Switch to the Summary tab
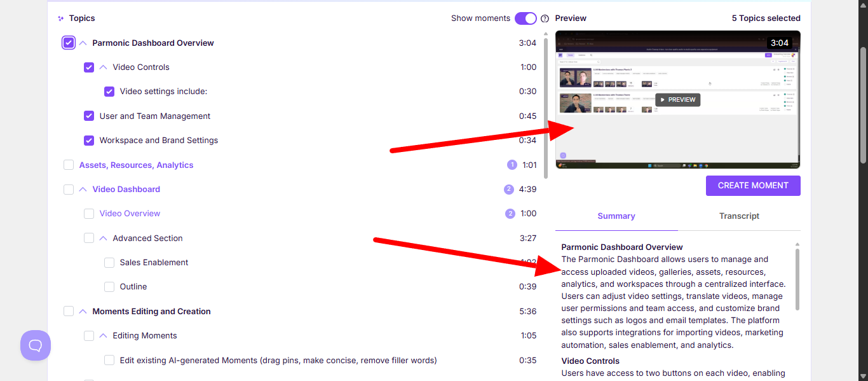The height and width of the screenshot is (381, 868). click(616, 216)
